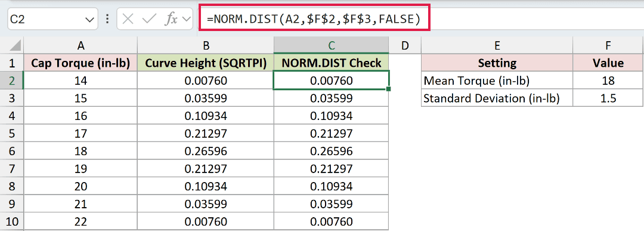Select cell A2 containing 14
The width and height of the screenshot is (644, 231).
80,81
